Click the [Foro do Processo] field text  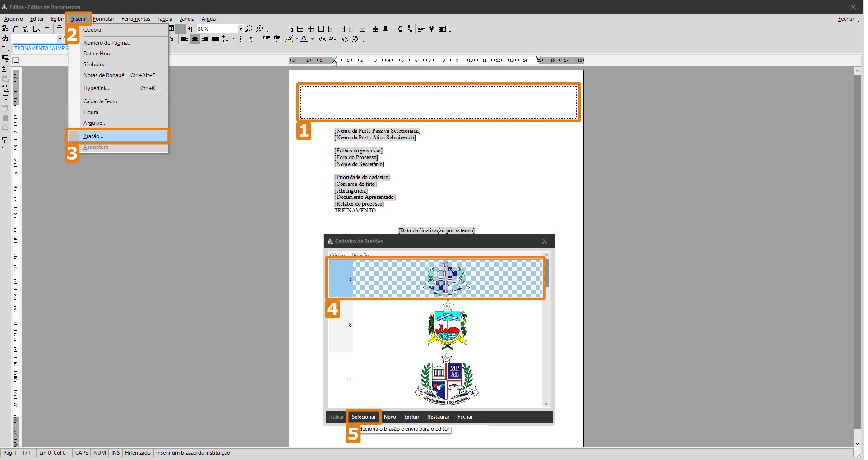click(x=356, y=157)
